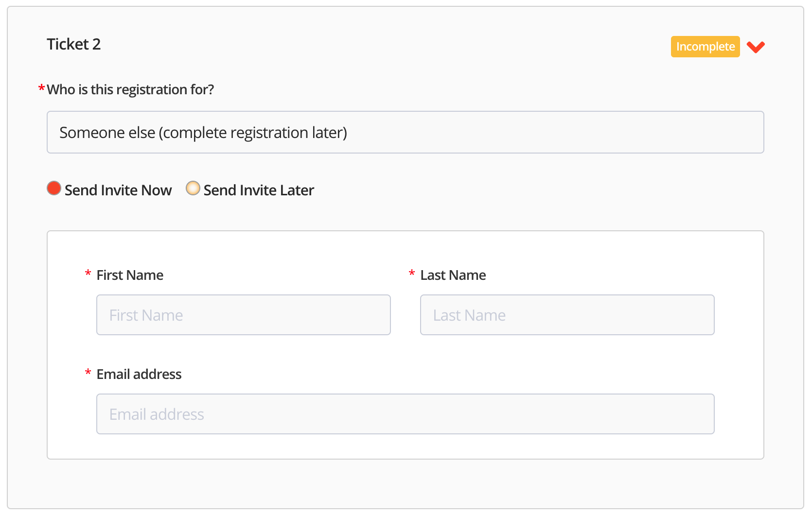
Task: Click the Ticket 2 heading
Action: point(73,44)
